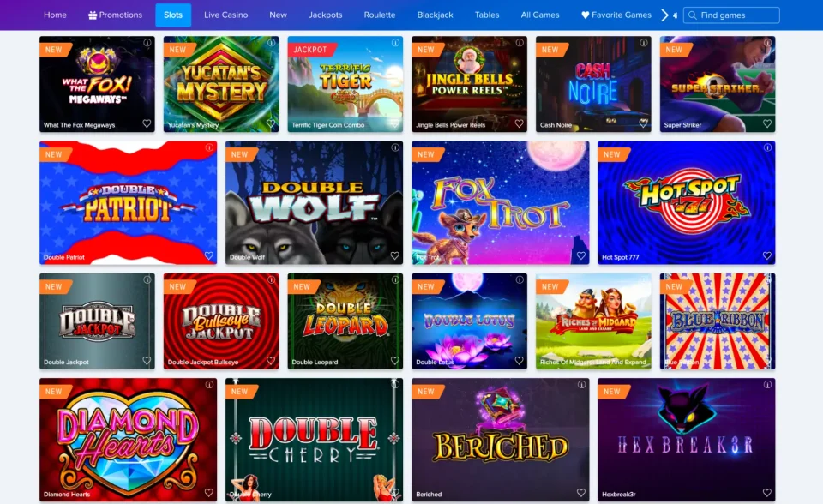Open info icon on Beriched tile
The height and width of the screenshot is (504, 823).
tap(581, 385)
